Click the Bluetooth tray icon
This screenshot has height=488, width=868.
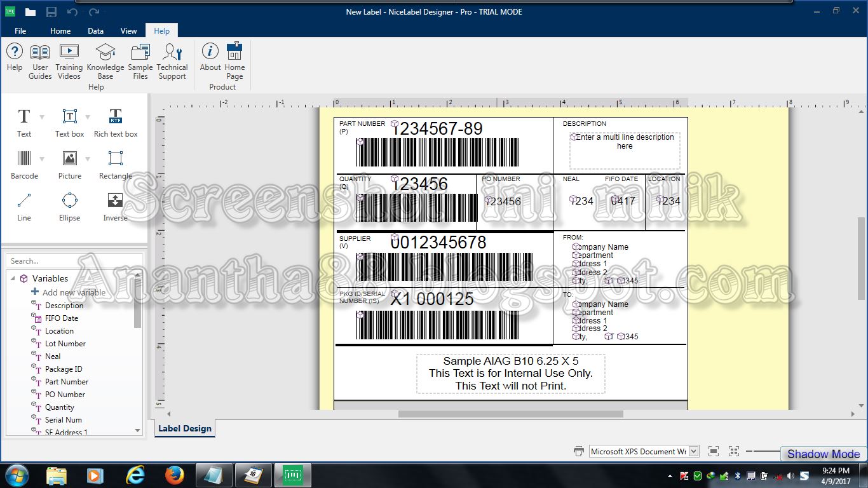tap(738, 475)
